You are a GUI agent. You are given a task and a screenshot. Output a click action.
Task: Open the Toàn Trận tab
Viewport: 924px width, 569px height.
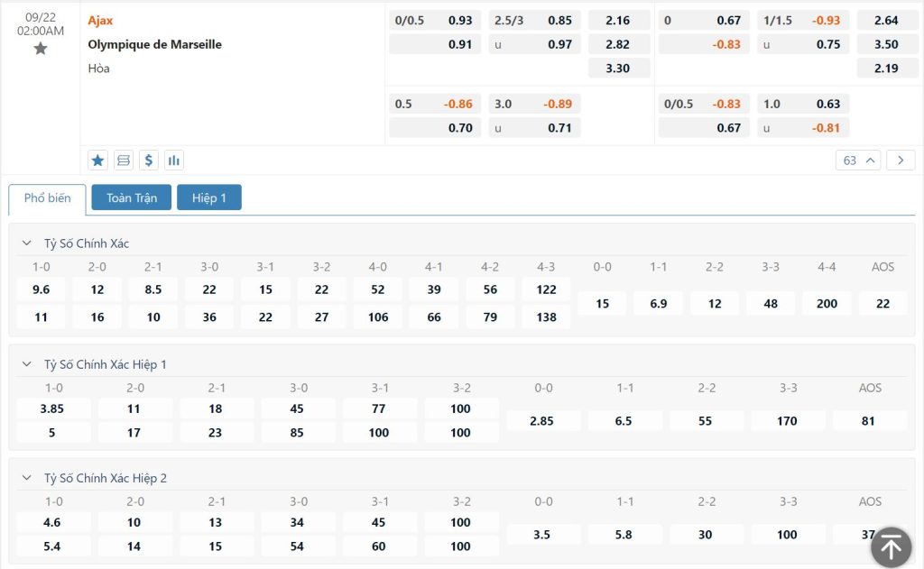[132, 198]
